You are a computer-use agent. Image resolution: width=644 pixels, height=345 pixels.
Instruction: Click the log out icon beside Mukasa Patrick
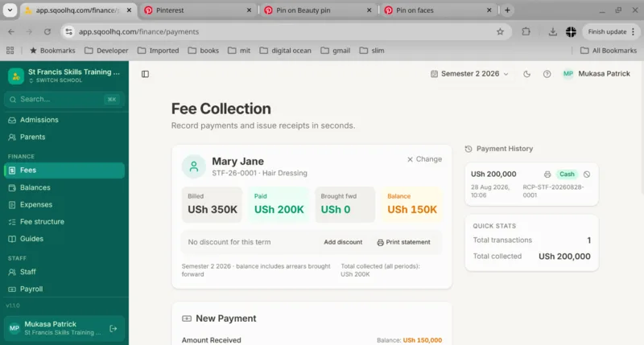[114, 328]
